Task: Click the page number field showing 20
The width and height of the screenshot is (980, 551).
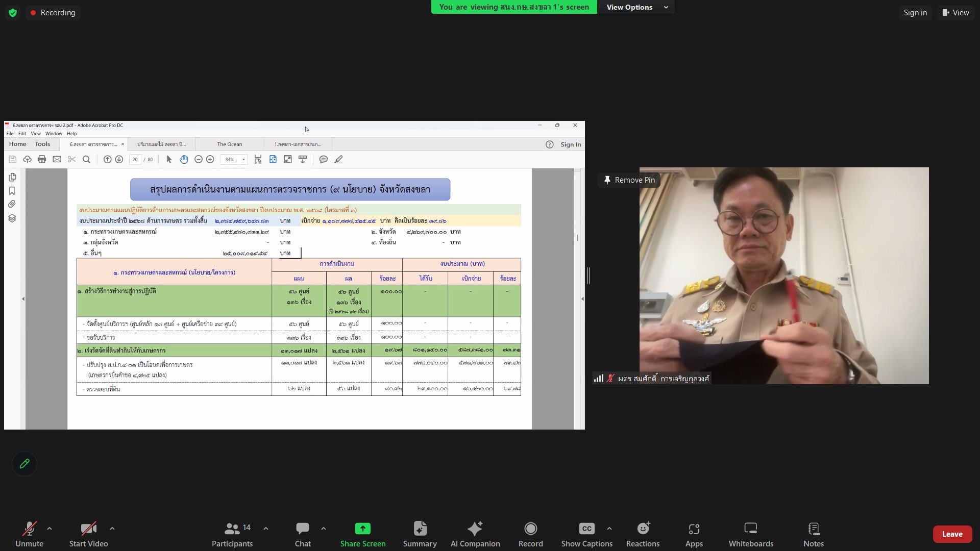Action: point(135,160)
